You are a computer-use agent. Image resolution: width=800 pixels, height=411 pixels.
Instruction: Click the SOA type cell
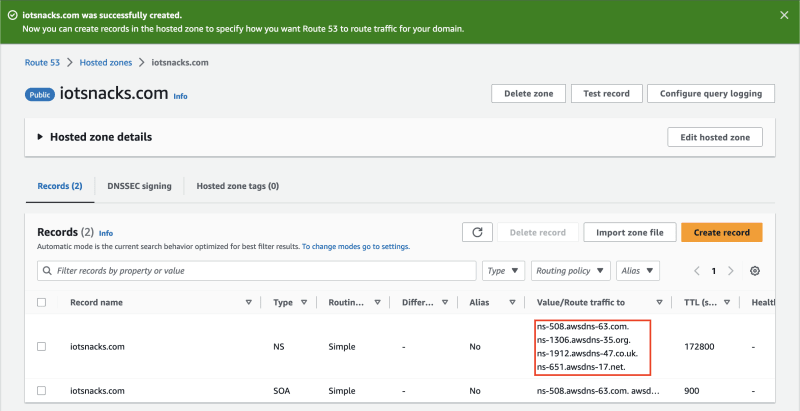pos(282,391)
